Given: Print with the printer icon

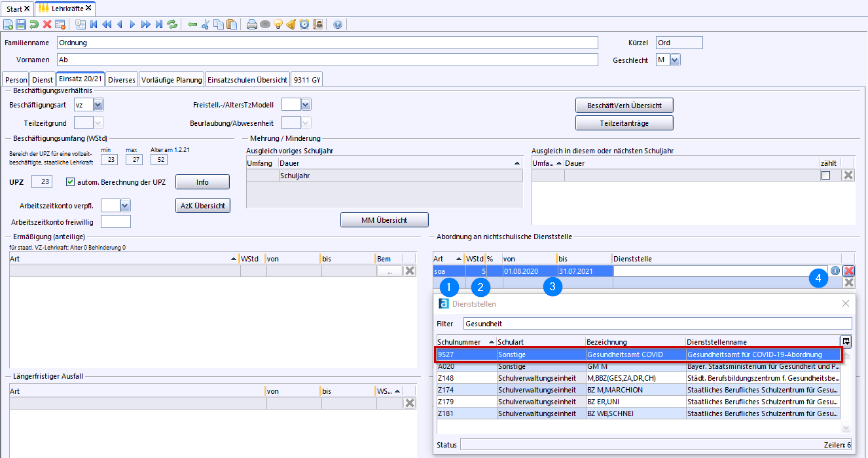Looking at the screenshot, I should click(252, 25).
